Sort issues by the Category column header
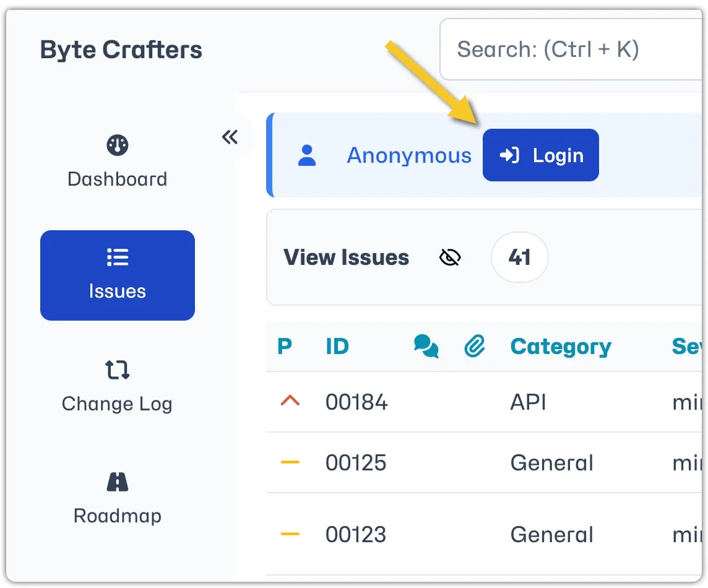The image size is (708, 588). pyautogui.click(x=561, y=347)
